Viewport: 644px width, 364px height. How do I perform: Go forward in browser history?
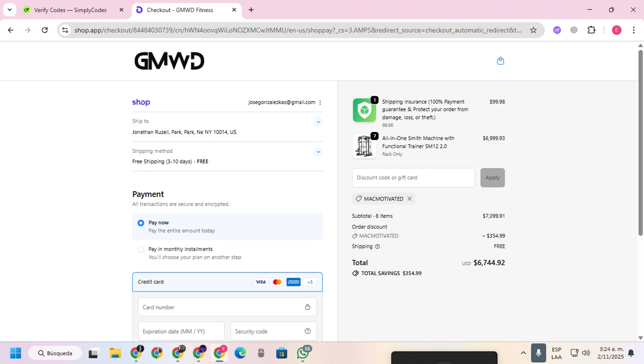27,30
